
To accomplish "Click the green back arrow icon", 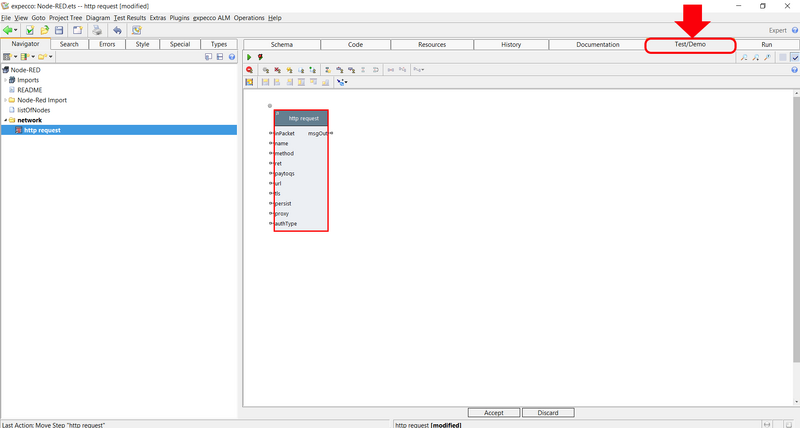I will pos(8,31).
